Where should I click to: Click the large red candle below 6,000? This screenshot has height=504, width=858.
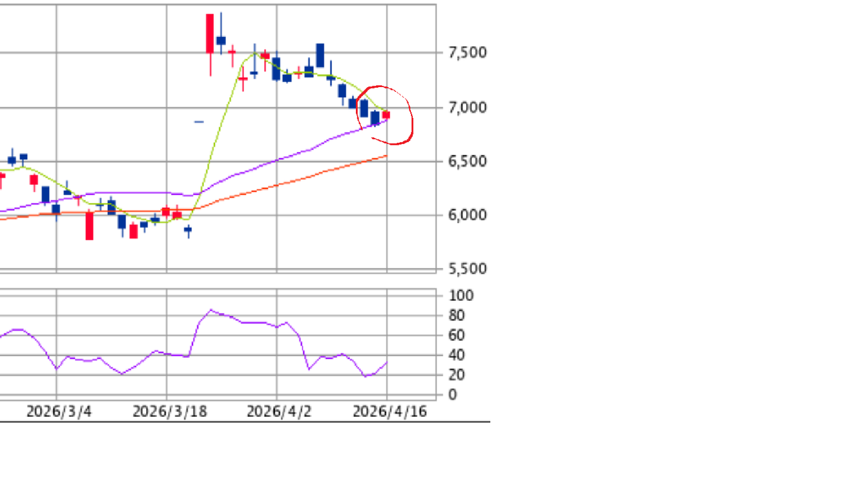(89, 225)
